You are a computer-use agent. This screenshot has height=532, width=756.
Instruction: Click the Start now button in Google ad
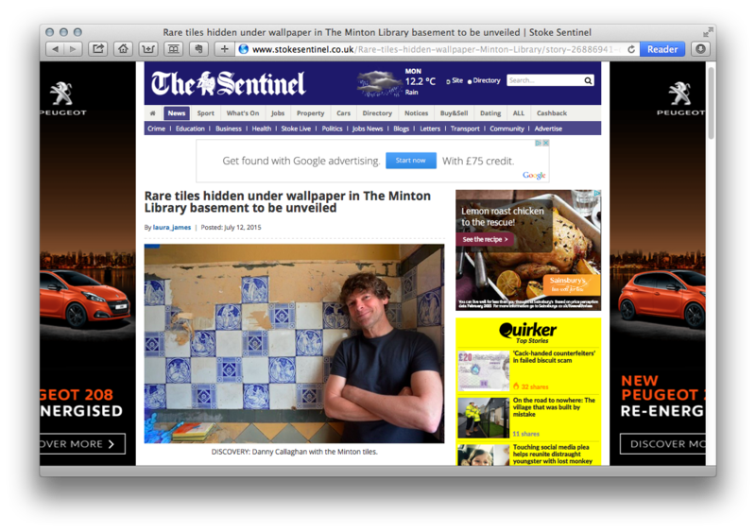coord(411,161)
